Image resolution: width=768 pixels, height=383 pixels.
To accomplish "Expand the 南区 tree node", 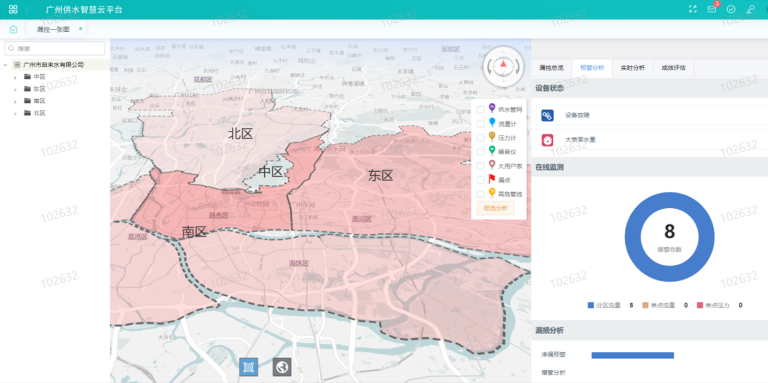I will (x=15, y=101).
